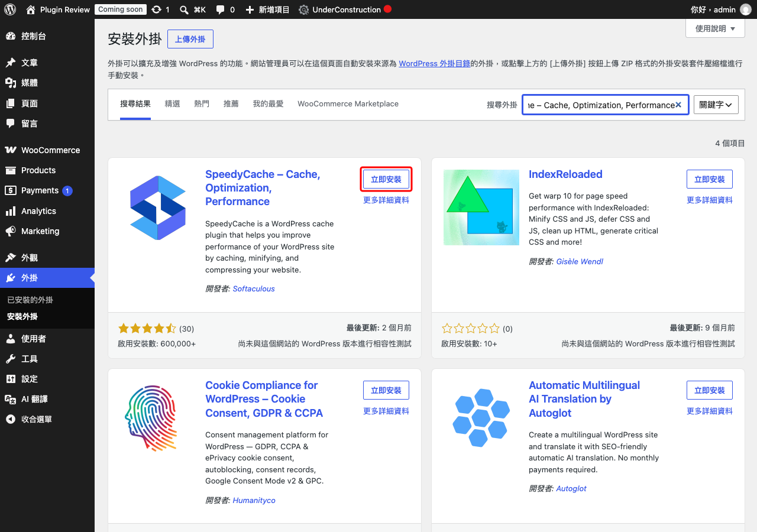
Task: Install IndexReloaded with 立即安裝
Action: [710, 179]
